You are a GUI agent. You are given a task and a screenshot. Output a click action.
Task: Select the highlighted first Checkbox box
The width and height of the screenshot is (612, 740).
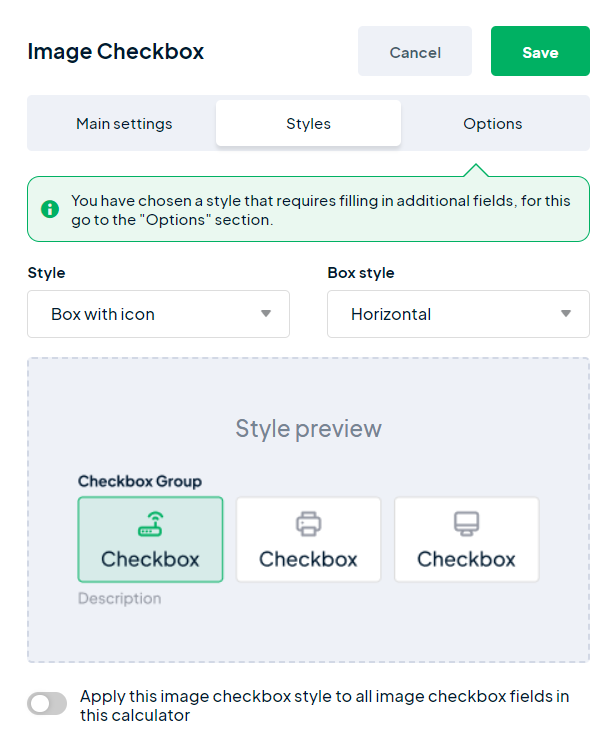(x=151, y=539)
